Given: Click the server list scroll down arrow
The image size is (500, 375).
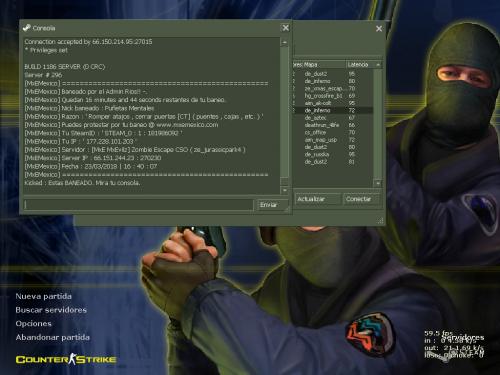Looking at the screenshot, I should click(378, 183).
